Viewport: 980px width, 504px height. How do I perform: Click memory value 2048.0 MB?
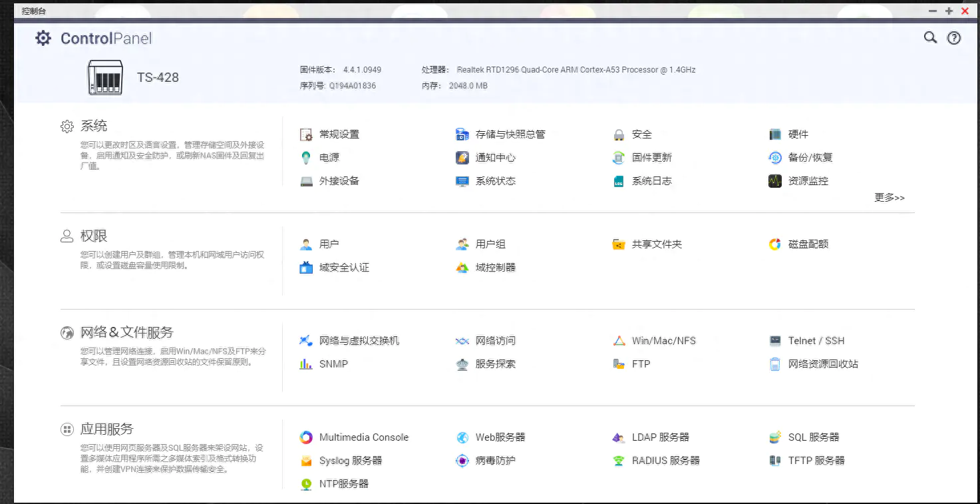pos(468,86)
